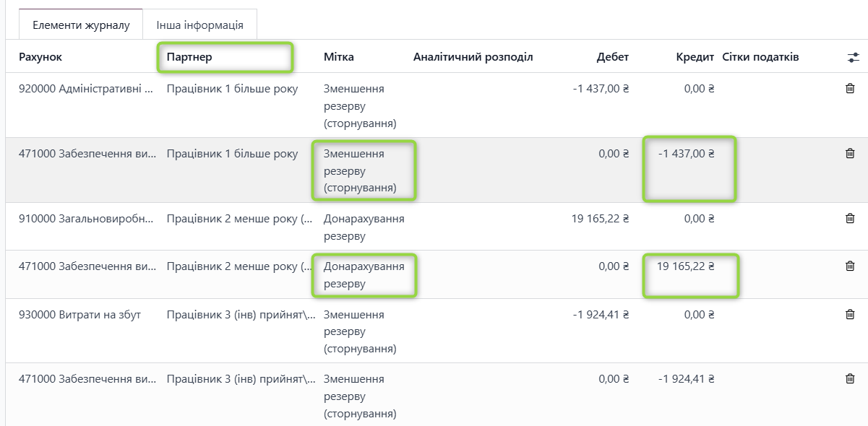Delete the row with credit 19 165,22

coord(850,266)
